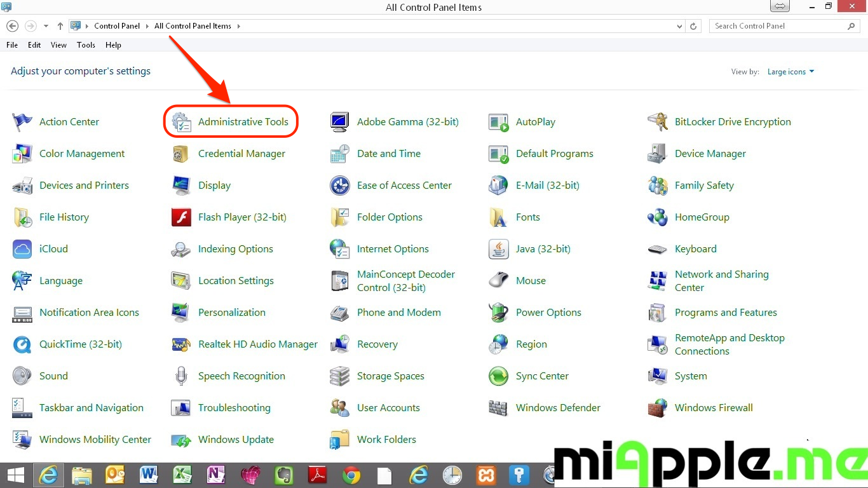This screenshot has width=868, height=488.
Task: Open the View menu
Action: 58,45
